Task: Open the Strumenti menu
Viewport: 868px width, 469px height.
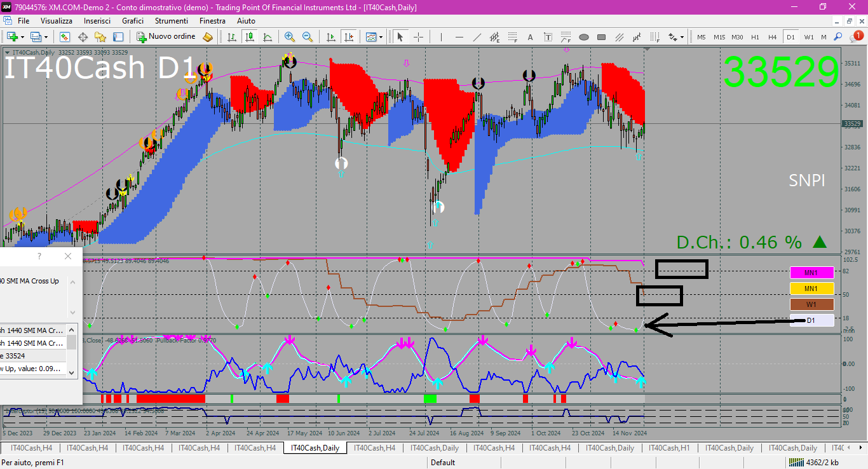Action: click(170, 21)
